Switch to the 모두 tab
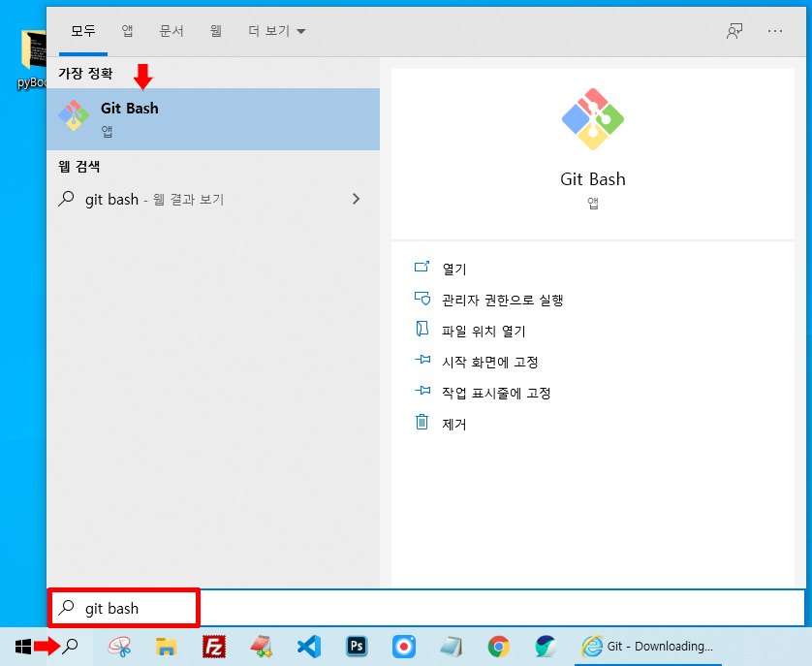Viewport: 812px width, 666px height. (83, 31)
